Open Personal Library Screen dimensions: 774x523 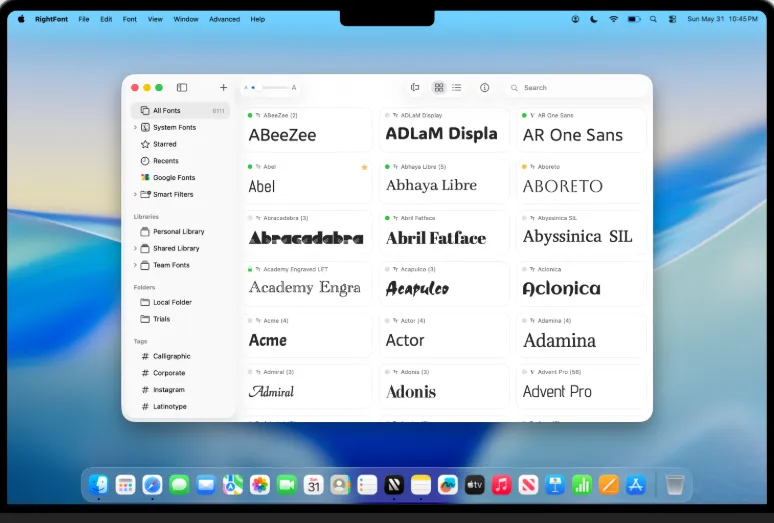click(x=181, y=231)
